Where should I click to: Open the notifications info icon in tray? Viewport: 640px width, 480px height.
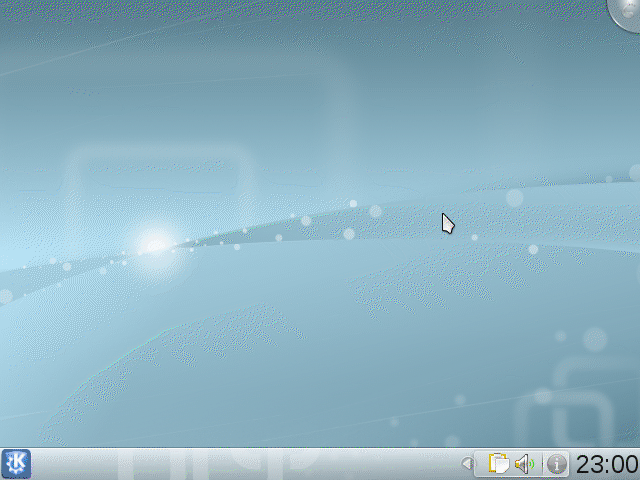(556, 464)
